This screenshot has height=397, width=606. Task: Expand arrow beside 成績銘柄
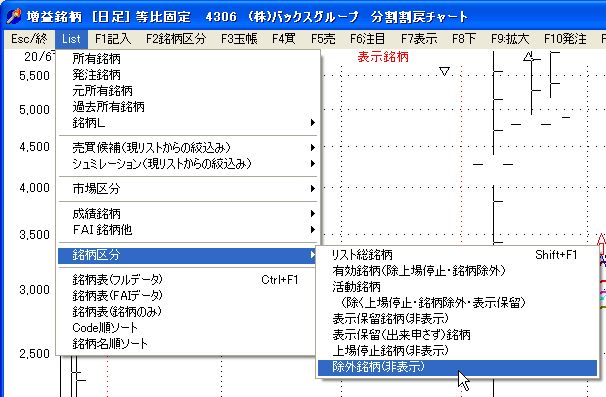click(312, 213)
